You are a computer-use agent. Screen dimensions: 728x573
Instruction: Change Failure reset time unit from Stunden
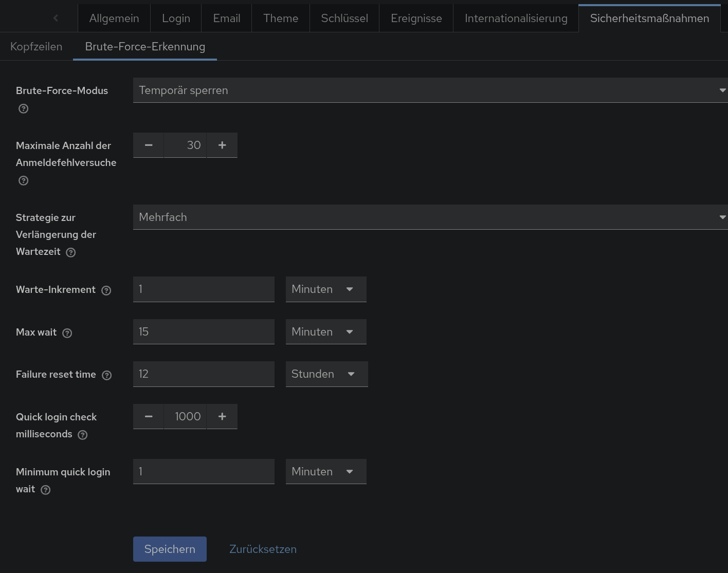tap(326, 374)
